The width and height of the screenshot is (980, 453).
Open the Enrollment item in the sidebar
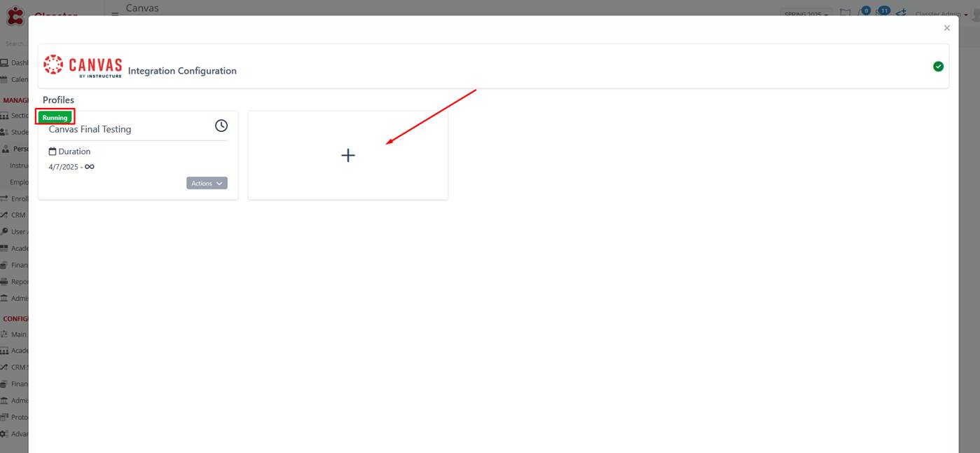(15, 198)
